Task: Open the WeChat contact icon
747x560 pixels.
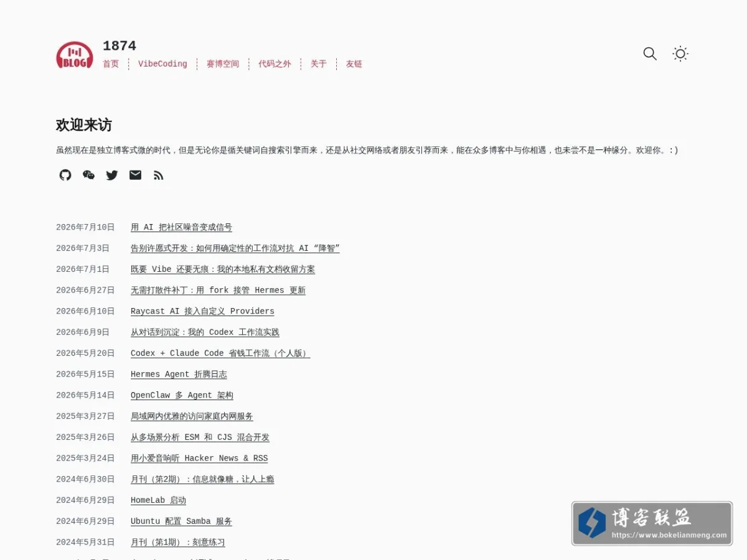Action: (88, 175)
